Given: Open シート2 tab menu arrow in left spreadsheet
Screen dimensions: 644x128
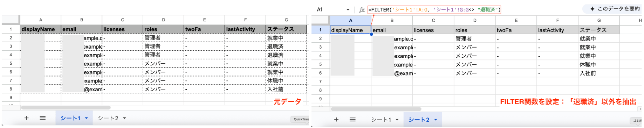Looking at the screenshot, I should click(124, 118).
